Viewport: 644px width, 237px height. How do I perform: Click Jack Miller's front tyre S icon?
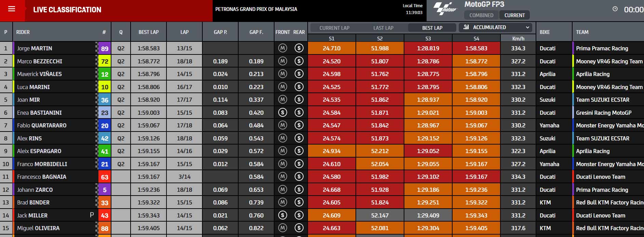tap(282, 215)
